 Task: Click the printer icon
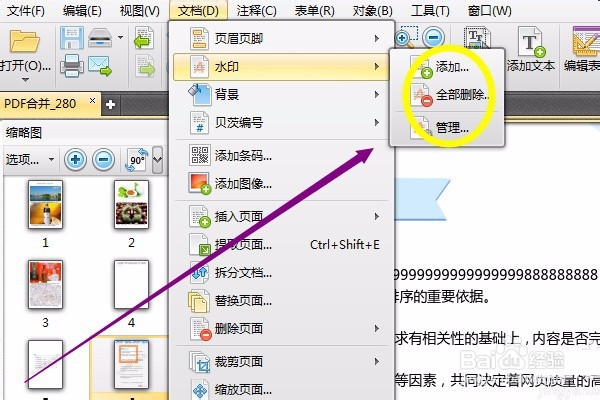point(72,66)
